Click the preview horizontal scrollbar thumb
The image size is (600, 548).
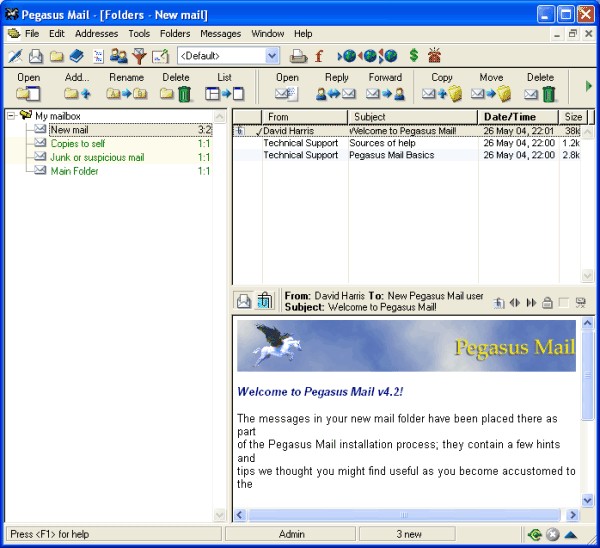coord(404,515)
